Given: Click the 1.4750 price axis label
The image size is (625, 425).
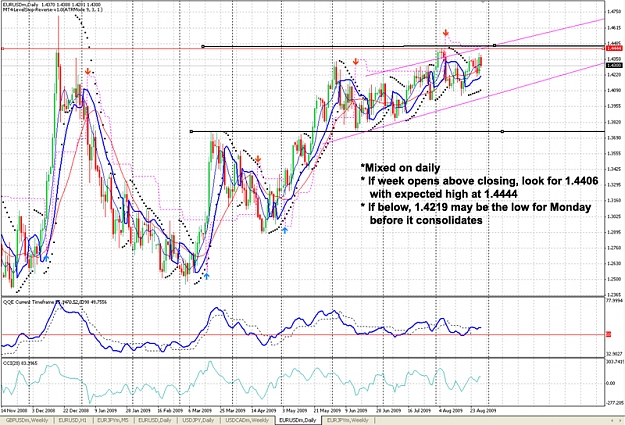Looking at the screenshot, I should click(614, 12).
